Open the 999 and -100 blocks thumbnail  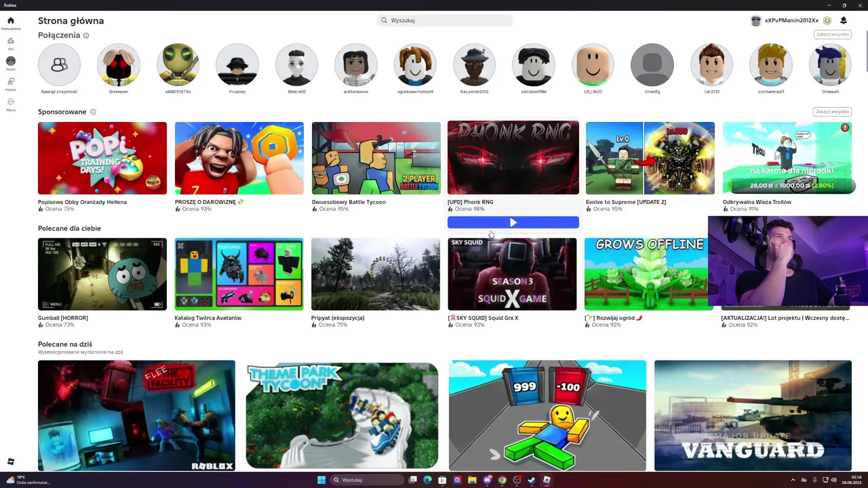tap(547, 415)
